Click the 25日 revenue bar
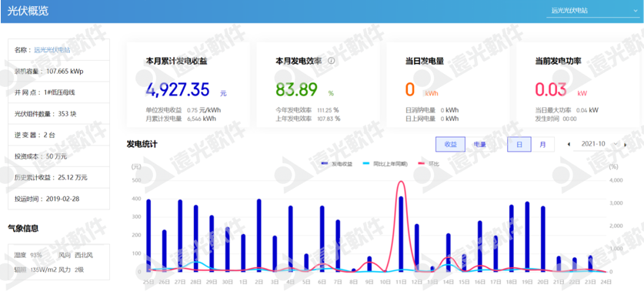 coord(148,235)
